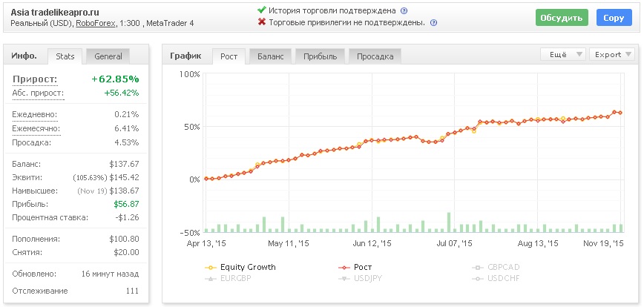Viewport: 644px width, 307px height.
Task: Click the withdrawals value $20.00
Action: [125, 252]
